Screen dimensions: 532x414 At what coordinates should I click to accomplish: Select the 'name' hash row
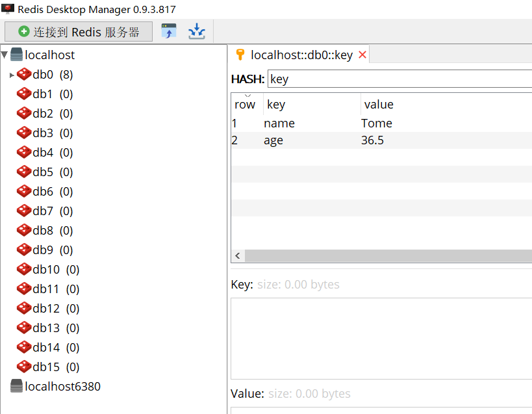pos(381,123)
